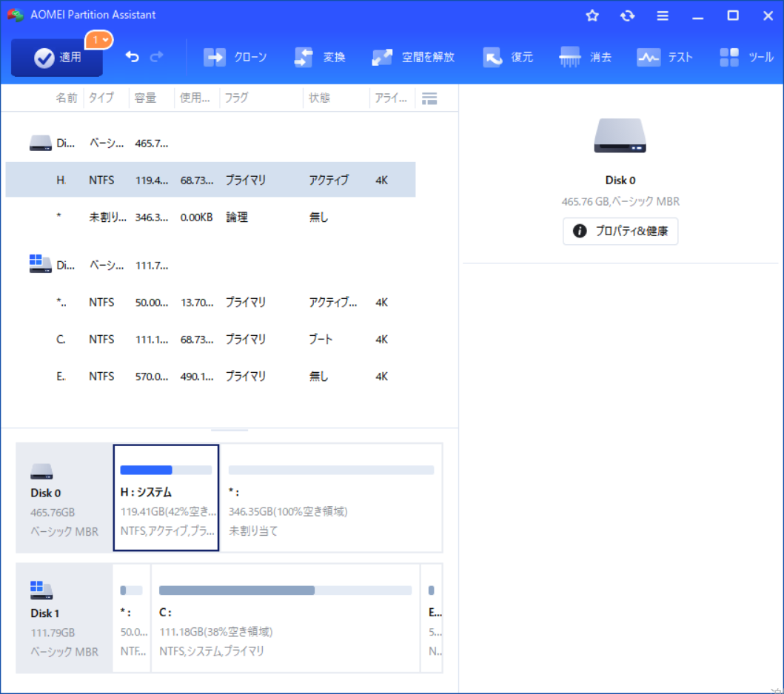This screenshot has height=694, width=784.
Task: Click the ブート status in C: row
Action: 321,340
